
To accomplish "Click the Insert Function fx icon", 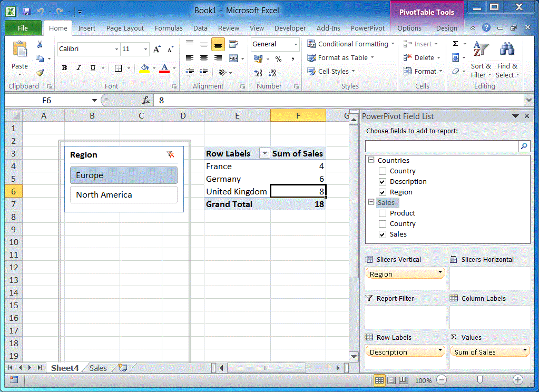I will point(146,101).
